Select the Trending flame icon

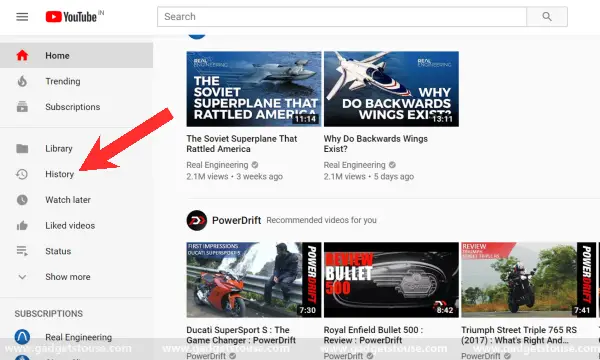[x=22, y=81]
